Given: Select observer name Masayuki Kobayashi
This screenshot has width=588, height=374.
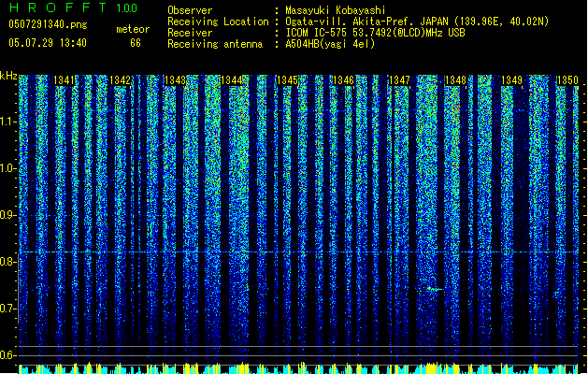Looking at the screenshot, I should [x=336, y=10].
